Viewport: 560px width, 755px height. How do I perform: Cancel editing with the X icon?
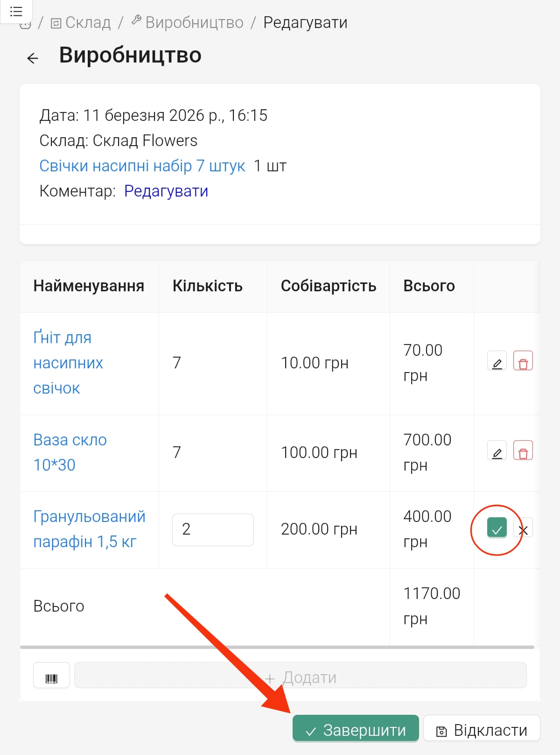(523, 529)
